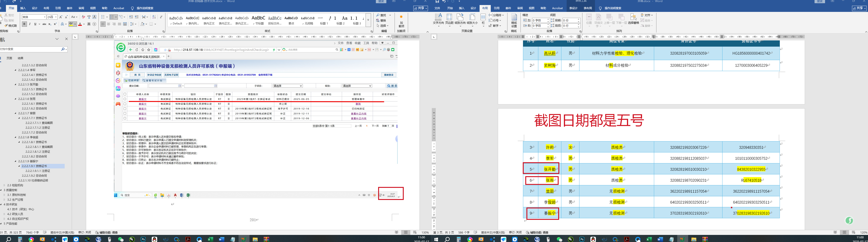Open the 插入 tab in 技术文件 window
Viewport: 868px width, 242px height.
pos(23,8)
